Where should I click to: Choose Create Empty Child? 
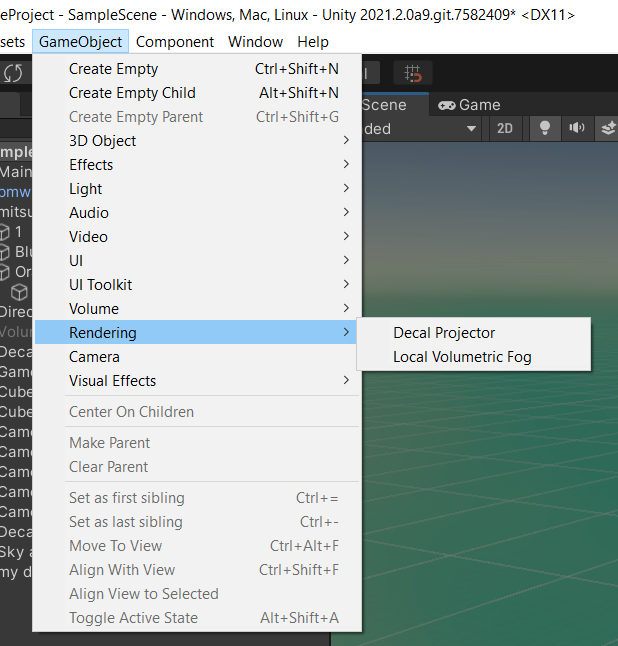[197, 93]
